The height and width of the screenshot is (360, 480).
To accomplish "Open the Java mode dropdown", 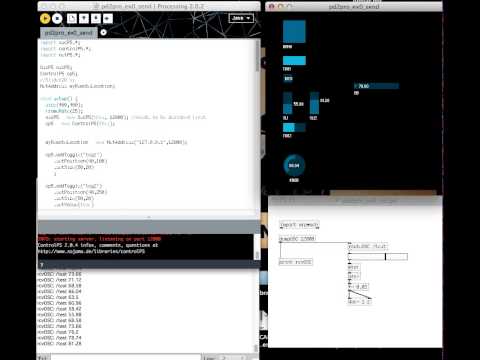I will coord(241,18).
